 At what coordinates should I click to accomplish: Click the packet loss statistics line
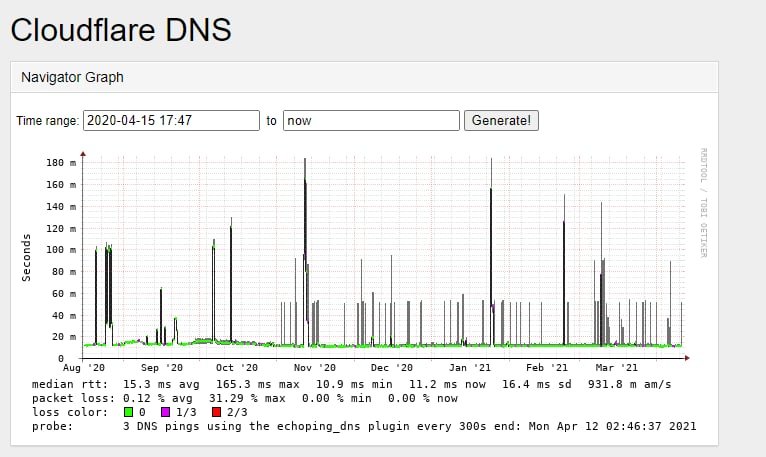[245, 398]
